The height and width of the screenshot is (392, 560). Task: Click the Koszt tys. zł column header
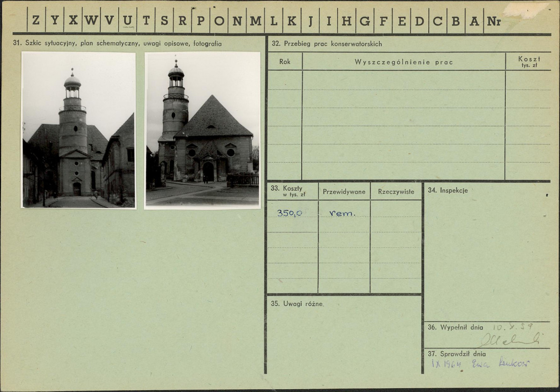tap(529, 62)
